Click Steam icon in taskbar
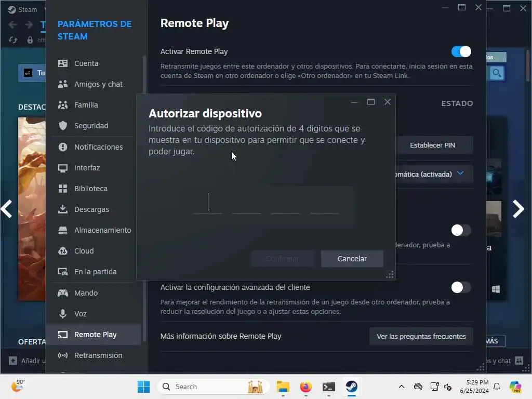 pyautogui.click(x=352, y=387)
